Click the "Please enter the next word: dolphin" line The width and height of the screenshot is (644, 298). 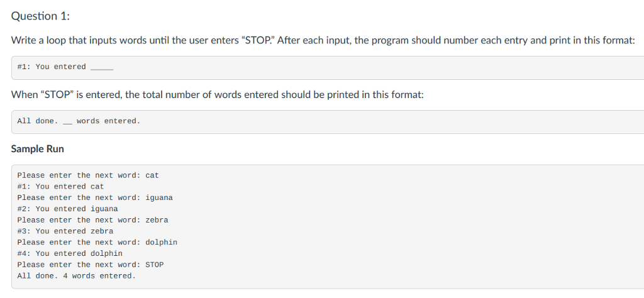pos(97,242)
